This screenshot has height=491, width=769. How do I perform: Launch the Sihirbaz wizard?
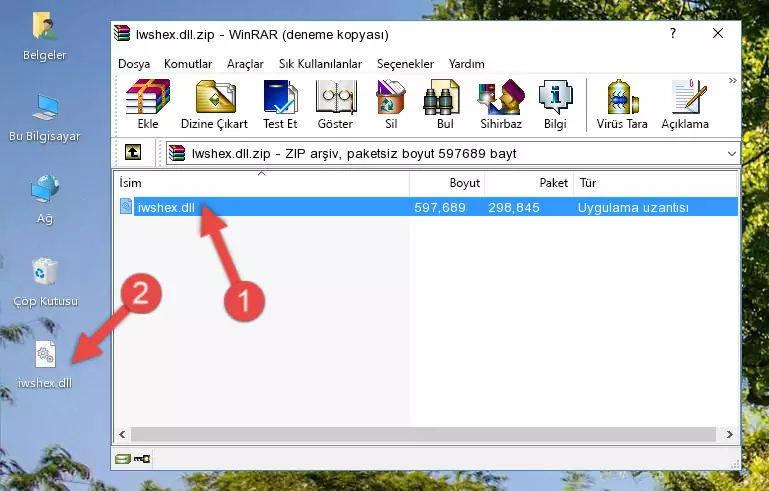(501, 104)
